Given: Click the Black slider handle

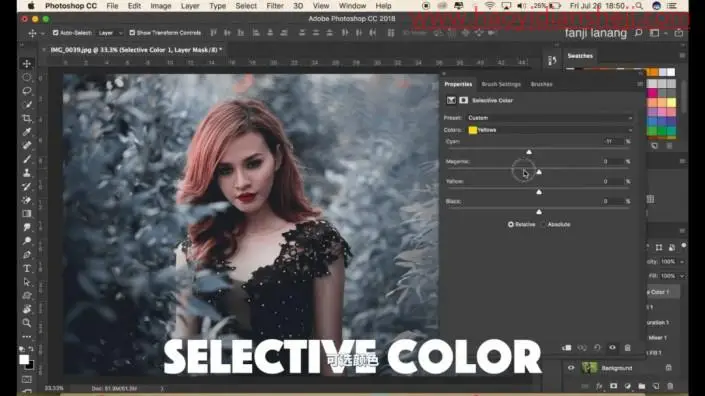Looking at the screenshot, I should point(539,211).
